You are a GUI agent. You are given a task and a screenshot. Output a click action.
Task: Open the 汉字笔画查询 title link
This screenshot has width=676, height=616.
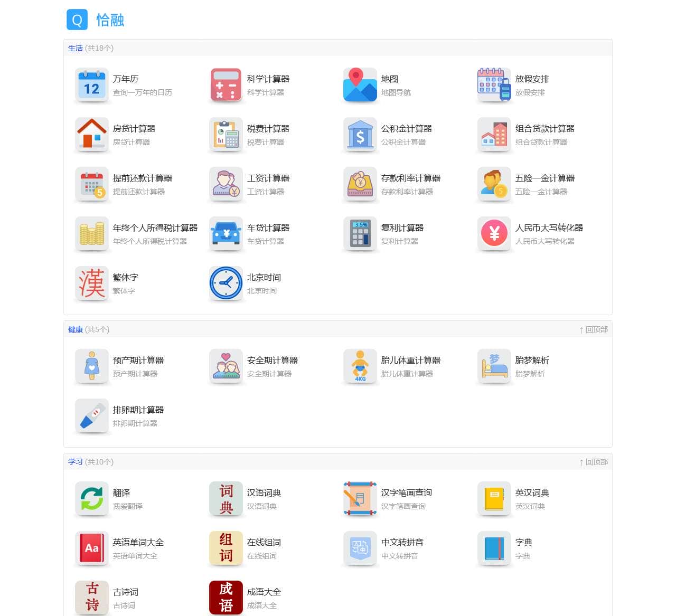coord(407,492)
